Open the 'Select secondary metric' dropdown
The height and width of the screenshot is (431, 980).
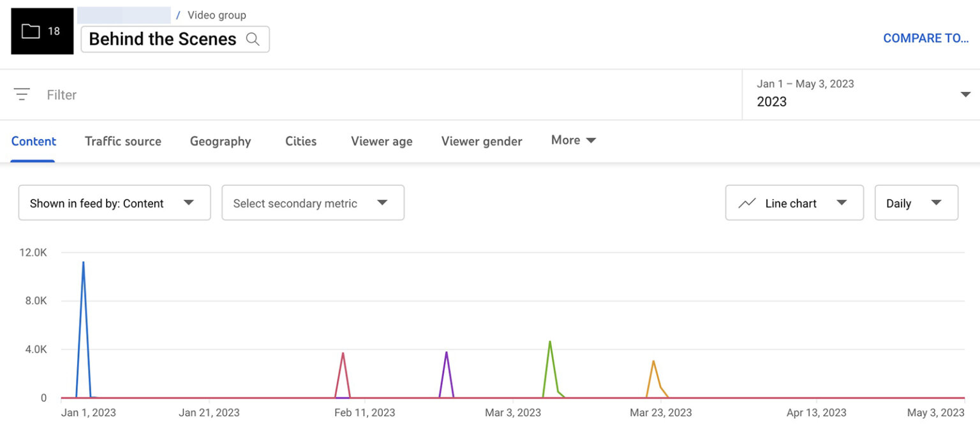[312, 202]
